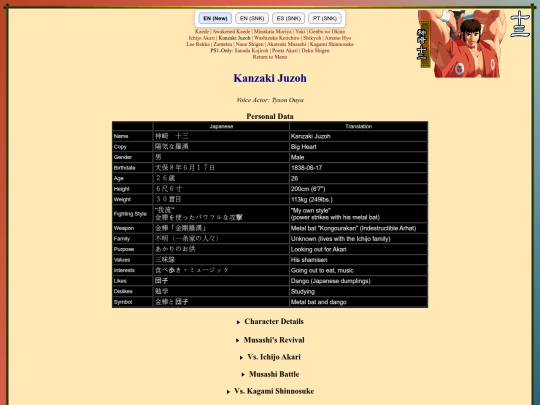Click Juzoh character portrait image

click(461, 44)
